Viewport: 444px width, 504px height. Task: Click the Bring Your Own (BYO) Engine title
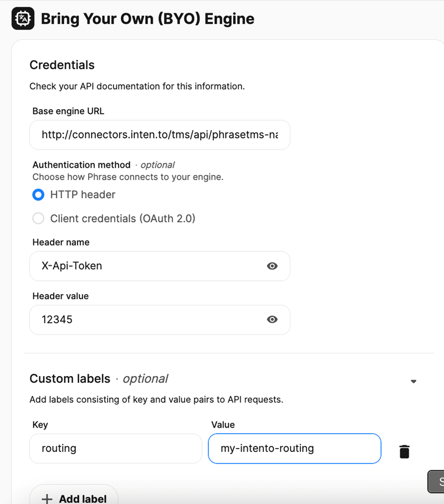coord(147,19)
